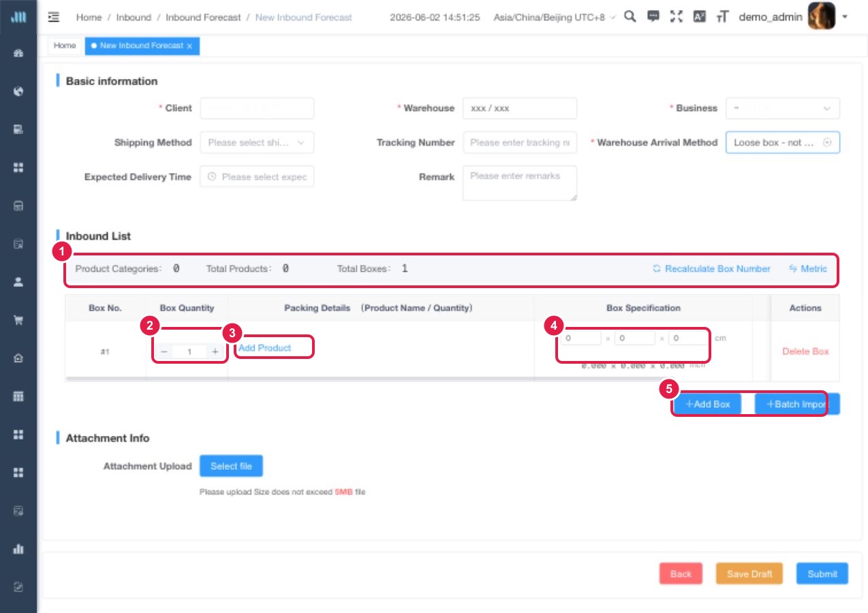Submit the inbound forecast
The height and width of the screenshot is (613, 868).
822,573
